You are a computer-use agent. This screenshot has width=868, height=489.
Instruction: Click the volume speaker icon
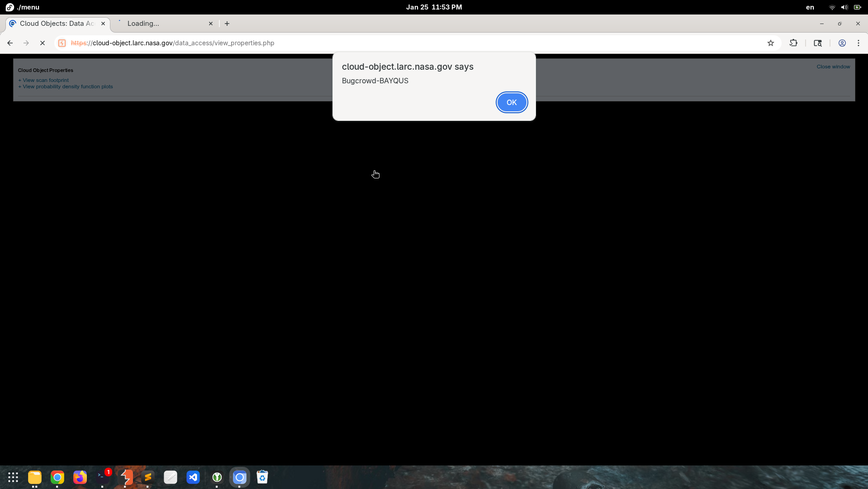coord(844,7)
